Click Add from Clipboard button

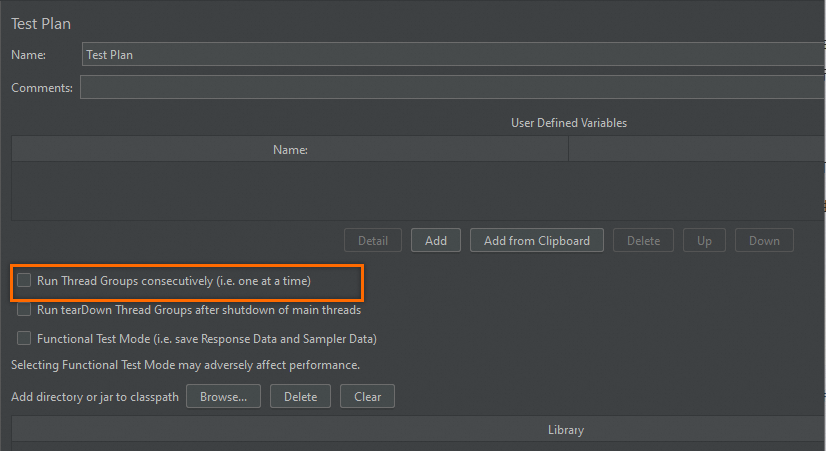(x=537, y=240)
